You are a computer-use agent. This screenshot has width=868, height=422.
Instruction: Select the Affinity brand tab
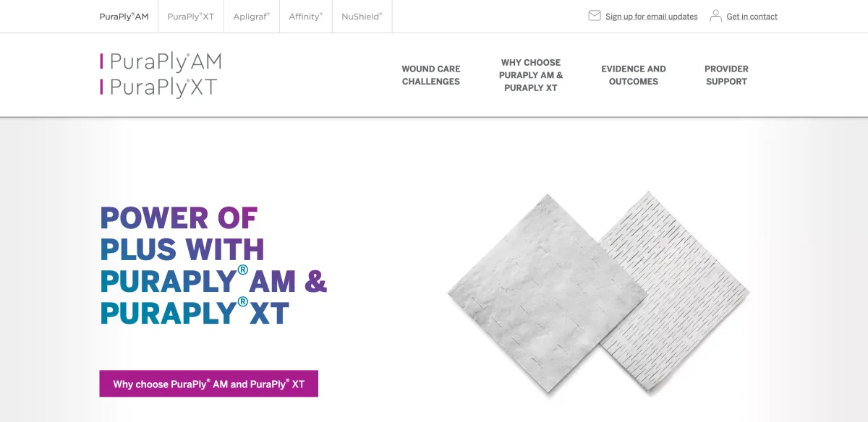coord(306,17)
